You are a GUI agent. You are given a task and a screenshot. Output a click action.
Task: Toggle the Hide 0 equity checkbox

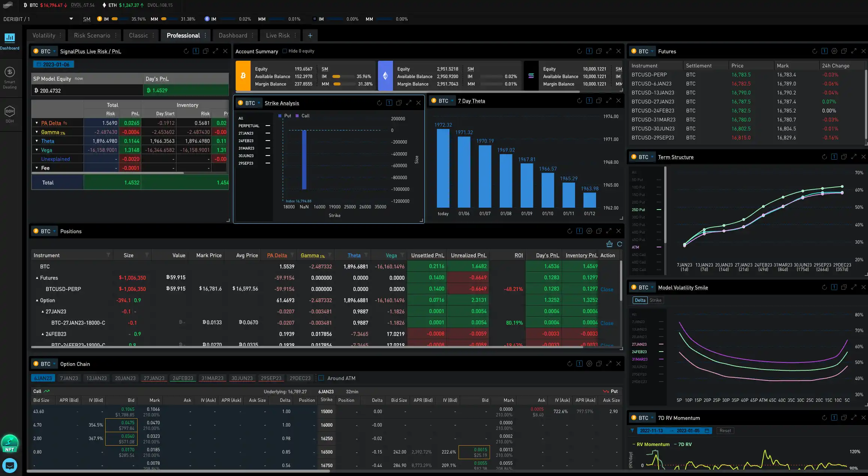tap(285, 51)
